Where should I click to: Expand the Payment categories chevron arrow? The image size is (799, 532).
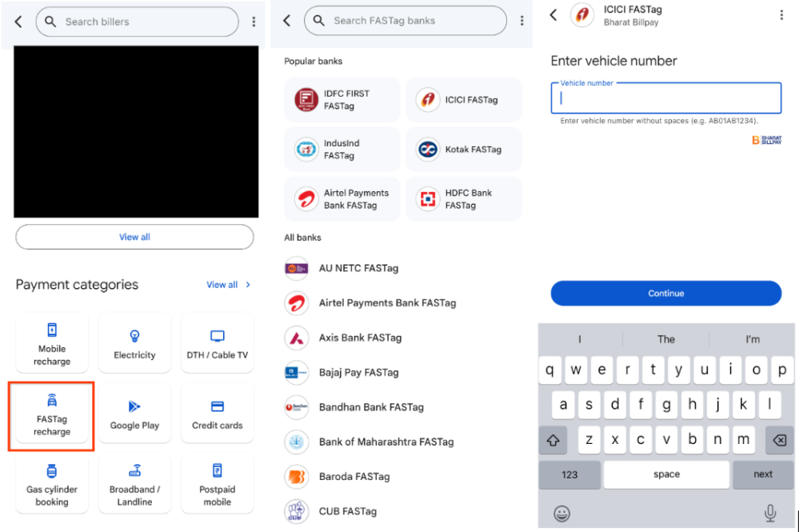(x=248, y=285)
